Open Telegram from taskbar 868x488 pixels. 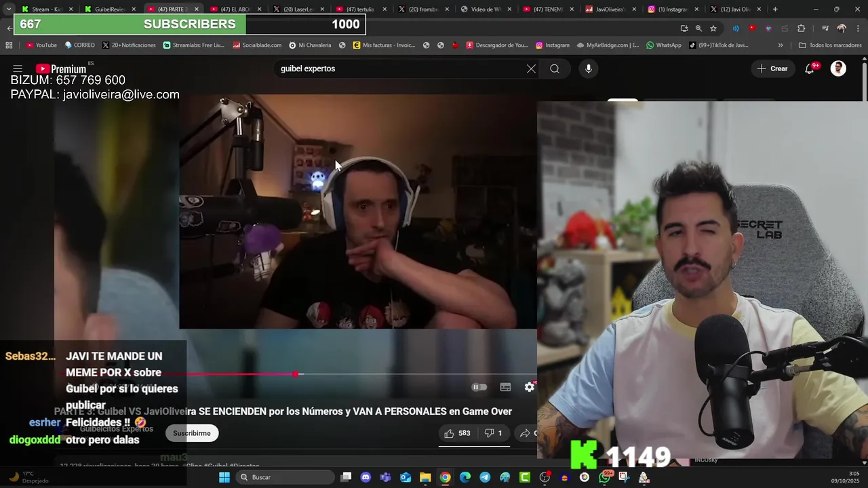click(x=485, y=477)
